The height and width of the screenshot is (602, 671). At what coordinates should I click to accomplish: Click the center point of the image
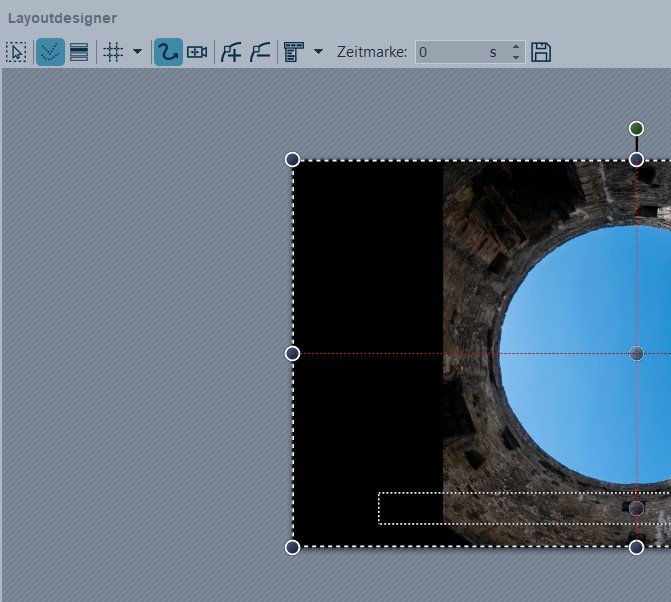(x=636, y=353)
